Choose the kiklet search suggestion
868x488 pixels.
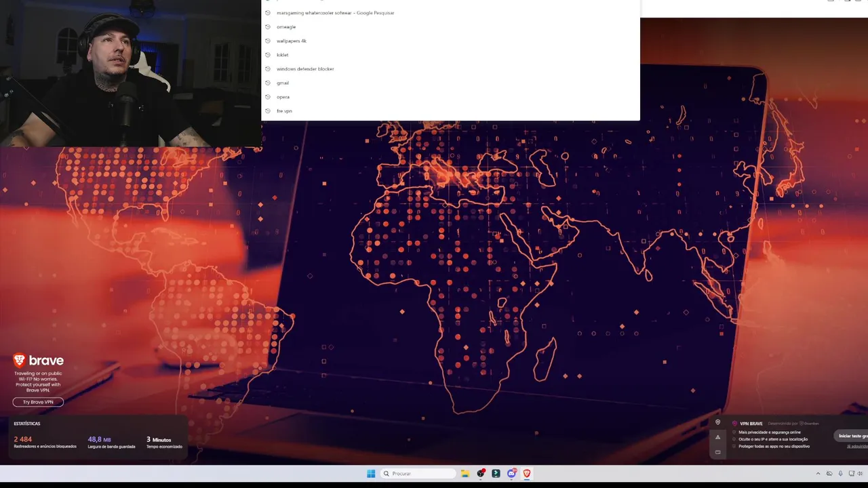[450, 55]
